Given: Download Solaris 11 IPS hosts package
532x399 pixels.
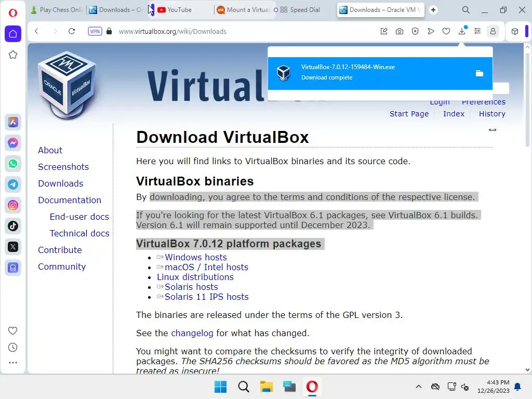Looking at the screenshot, I should pyautogui.click(x=207, y=297).
